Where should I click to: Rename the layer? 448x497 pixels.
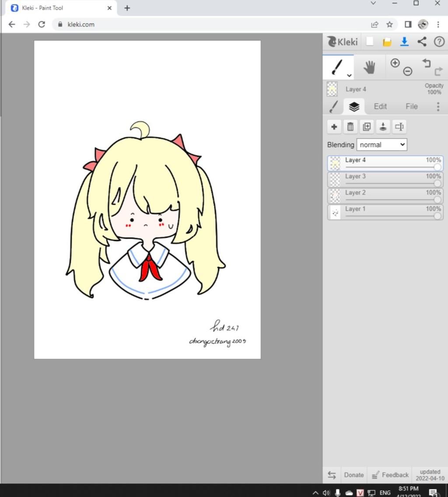click(399, 127)
